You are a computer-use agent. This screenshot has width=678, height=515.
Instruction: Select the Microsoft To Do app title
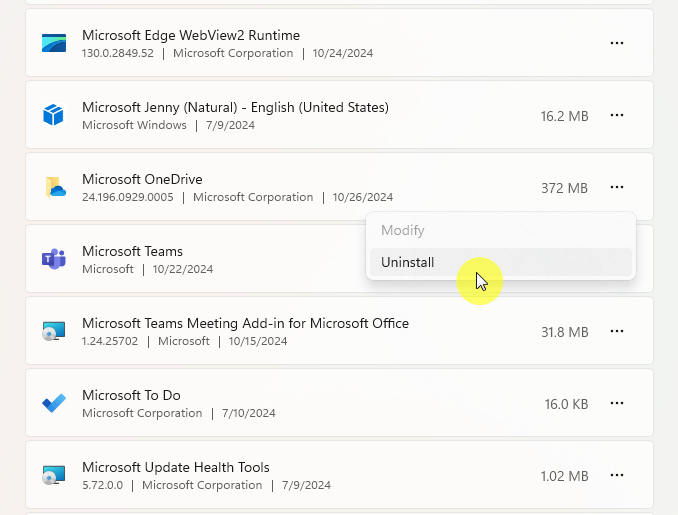coord(131,395)
